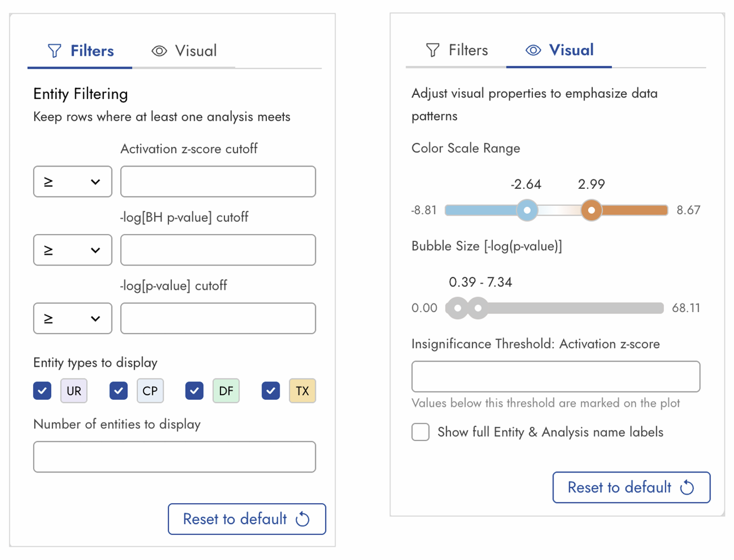
Task: Click the orange Color Scale Range slider handle
Action: [x=592, y=210]
